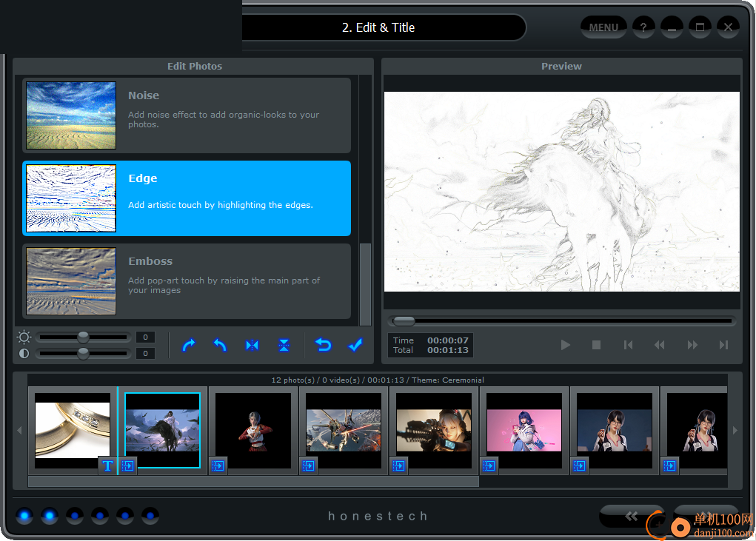Select the pink background girl thumbnail
The image size is (756, 541).
pos(524,430)
